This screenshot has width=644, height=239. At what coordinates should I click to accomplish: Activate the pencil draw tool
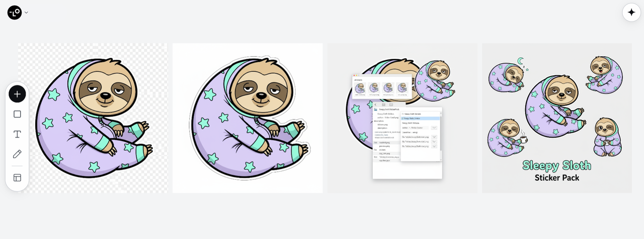point(17,154)
